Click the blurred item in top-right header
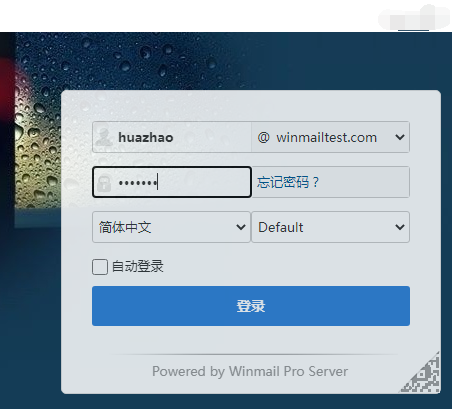This screenshot has height=409, width=452. click(x=414, y=17)
